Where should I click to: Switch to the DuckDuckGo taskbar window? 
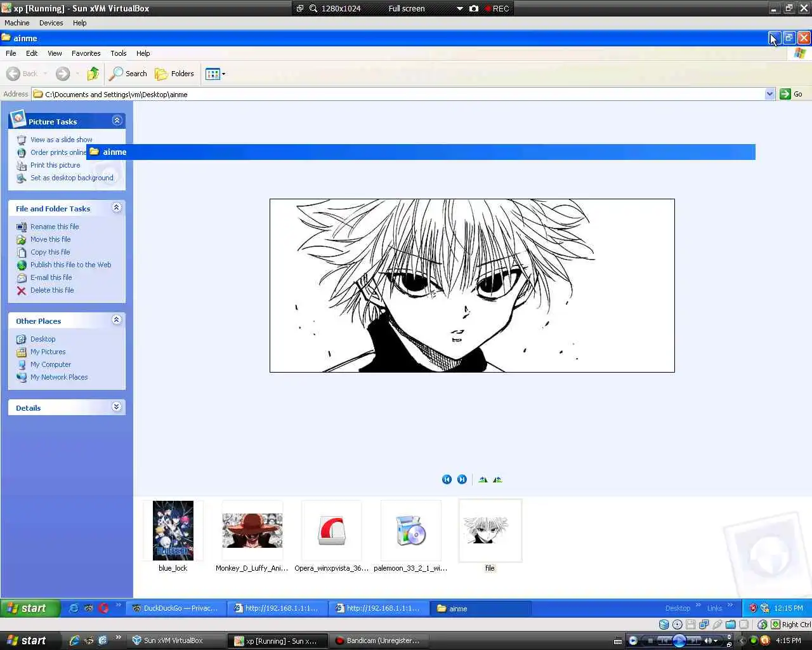click(x=176, y=608)
